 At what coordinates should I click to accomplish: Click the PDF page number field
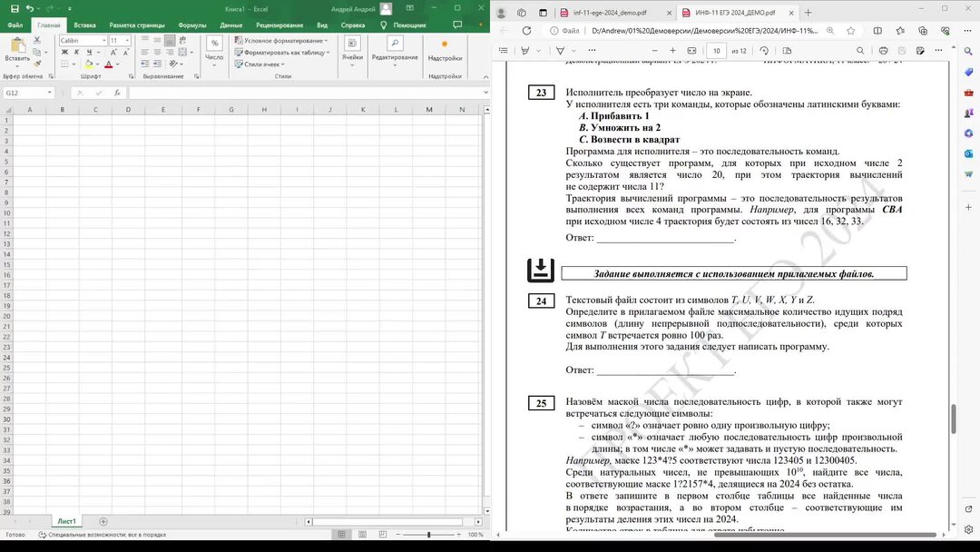pyautogui.click(x=716, y=51)
